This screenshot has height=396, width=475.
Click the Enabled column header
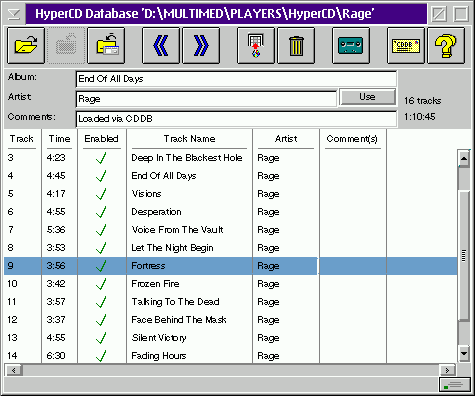pos(101,139)
